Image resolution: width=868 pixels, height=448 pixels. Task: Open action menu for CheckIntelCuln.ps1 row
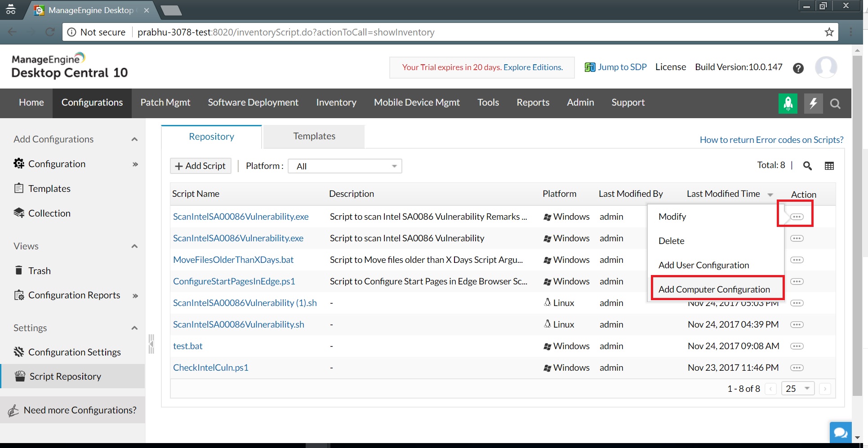point(797,368)
